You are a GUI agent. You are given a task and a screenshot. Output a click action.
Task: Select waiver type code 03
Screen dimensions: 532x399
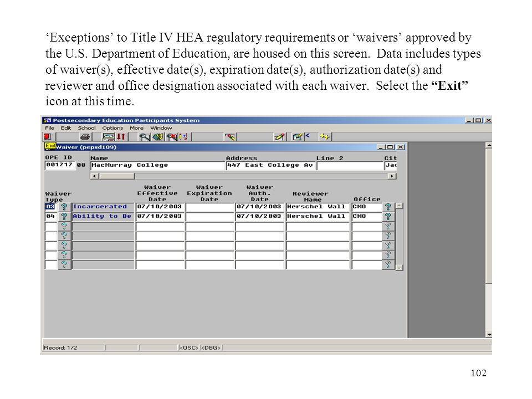[x=50, y=207]
